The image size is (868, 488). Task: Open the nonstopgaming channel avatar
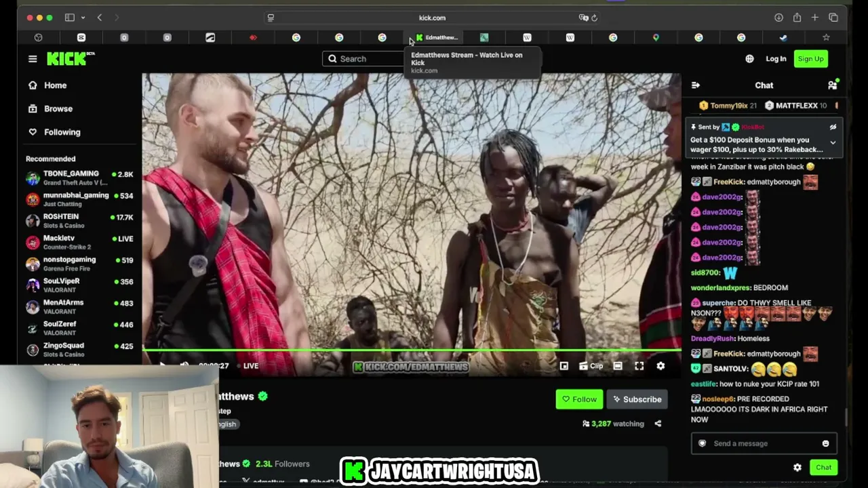pyautogui.click(x=32, y=264)
